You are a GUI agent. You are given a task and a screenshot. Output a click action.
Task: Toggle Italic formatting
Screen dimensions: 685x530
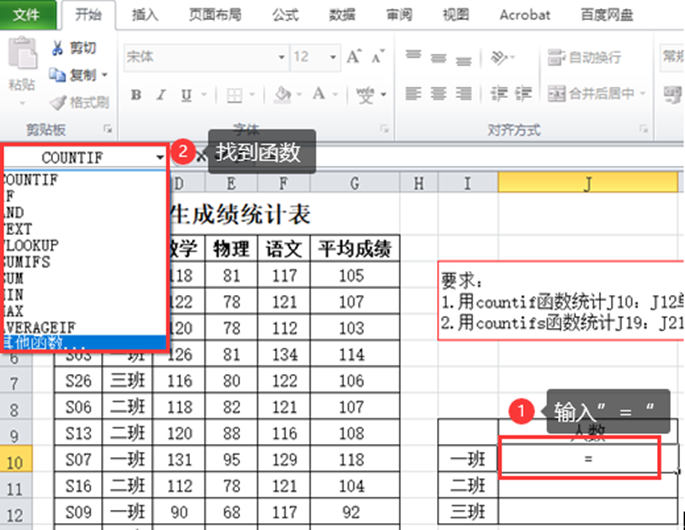(x=162, y=94)
